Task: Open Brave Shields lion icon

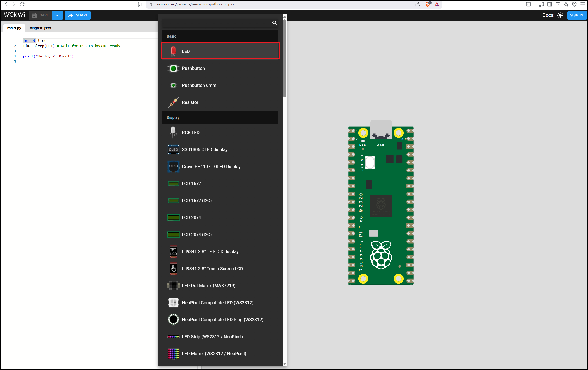Action: [x=427, y=4]
